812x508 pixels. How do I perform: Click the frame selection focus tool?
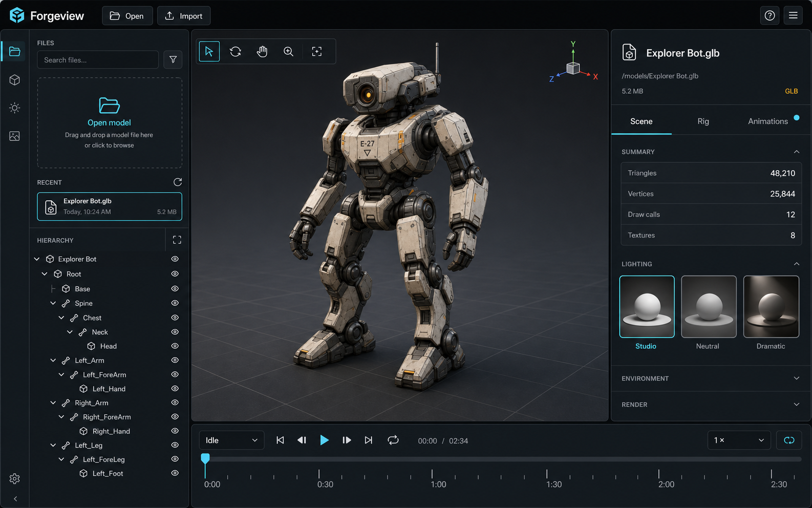(x=317, y=51)
